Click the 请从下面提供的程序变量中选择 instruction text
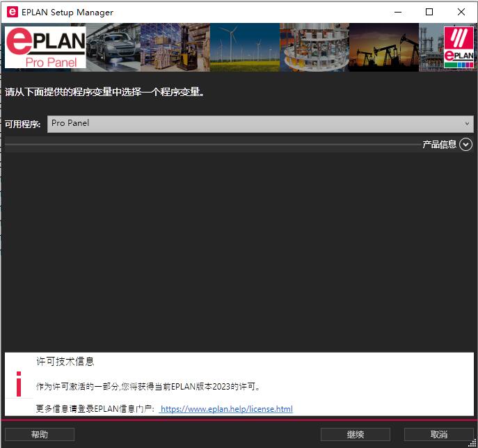478x448 pixels. tap(104, 92)
